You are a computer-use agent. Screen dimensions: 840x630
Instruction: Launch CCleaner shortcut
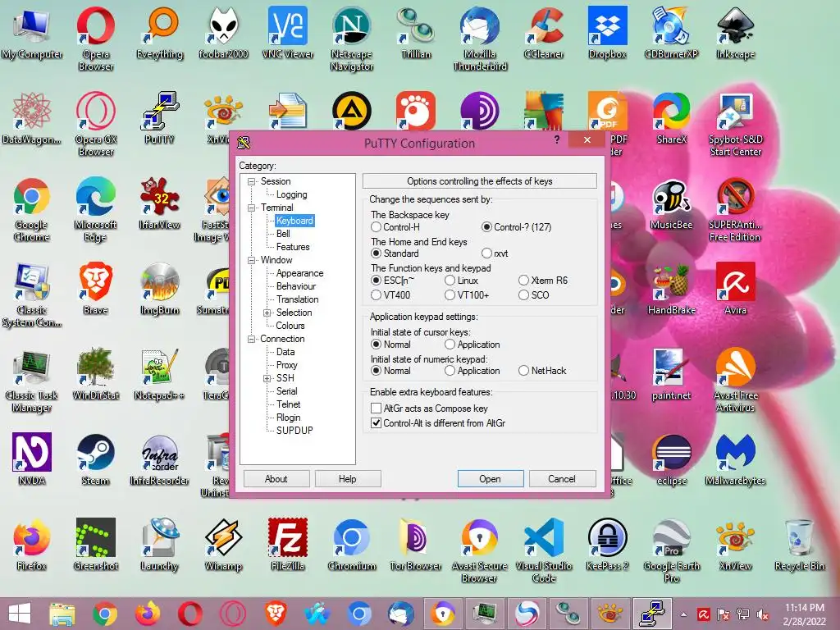tap(544, 33)
